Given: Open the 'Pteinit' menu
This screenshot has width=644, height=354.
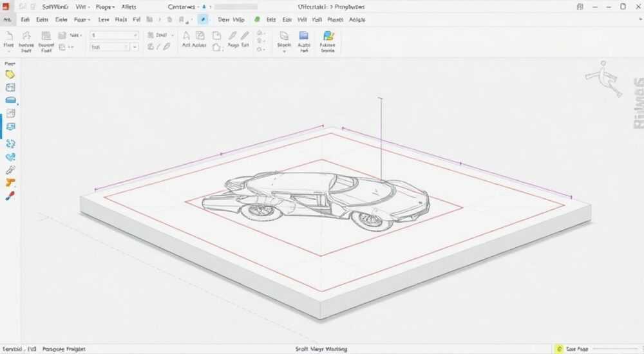Looking at the screenshot, I should [335, 19].
